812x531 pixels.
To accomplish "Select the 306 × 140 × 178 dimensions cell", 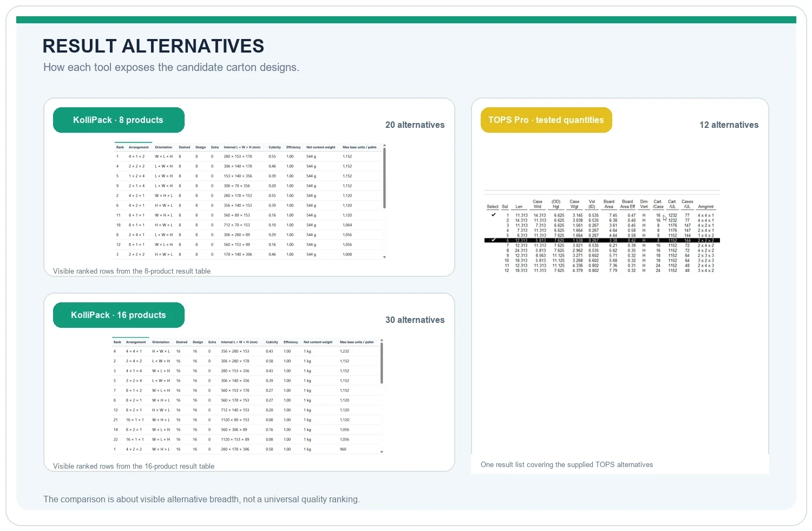I will [x=238, y=166].
